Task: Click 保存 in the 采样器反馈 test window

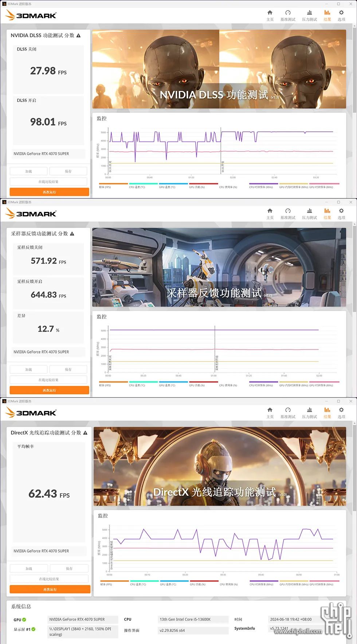Action: click(x=68, y=370)
